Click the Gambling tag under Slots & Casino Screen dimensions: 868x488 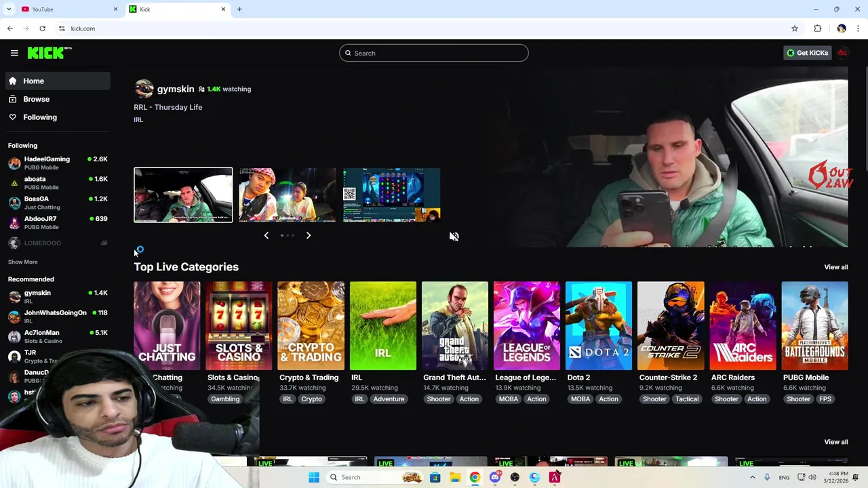point(225,399)
